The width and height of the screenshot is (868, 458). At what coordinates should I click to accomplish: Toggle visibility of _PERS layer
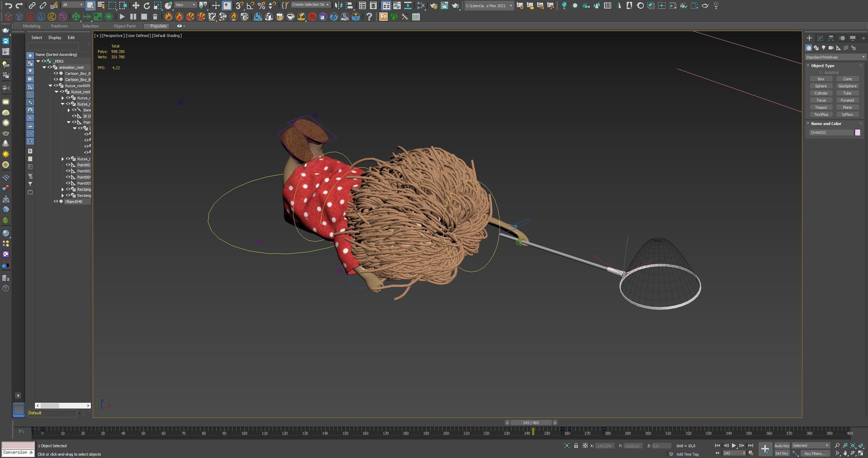(x=44, y=61)
